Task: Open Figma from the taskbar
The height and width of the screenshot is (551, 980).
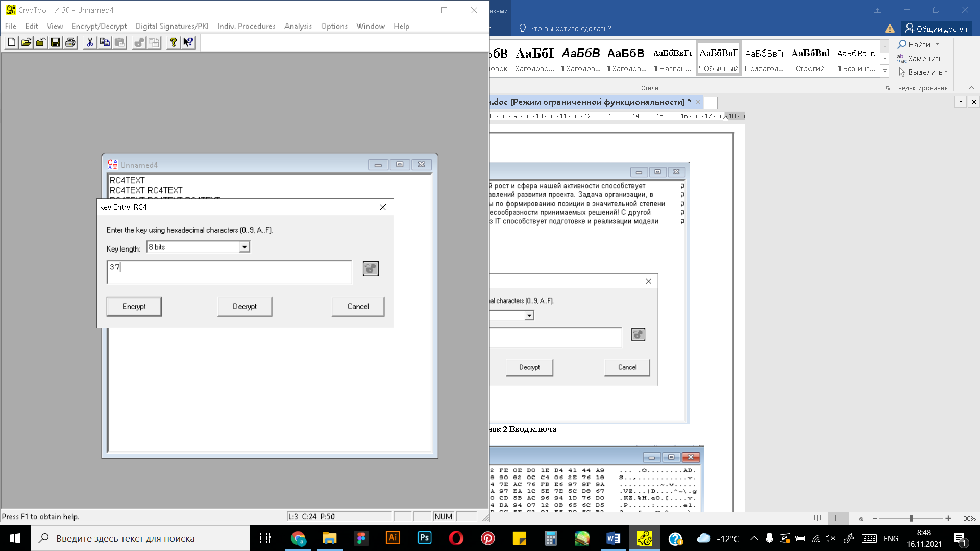Action: [x=361, y=538]
